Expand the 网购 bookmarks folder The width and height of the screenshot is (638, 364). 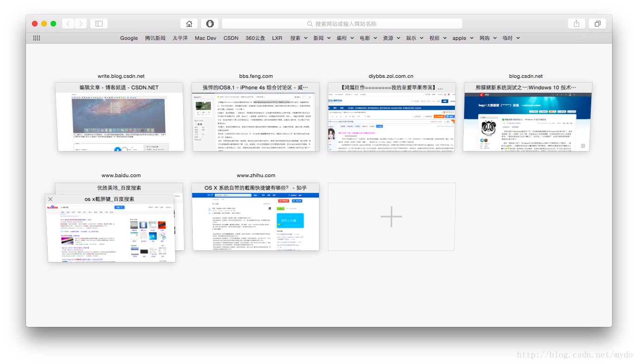click(488, 38)
